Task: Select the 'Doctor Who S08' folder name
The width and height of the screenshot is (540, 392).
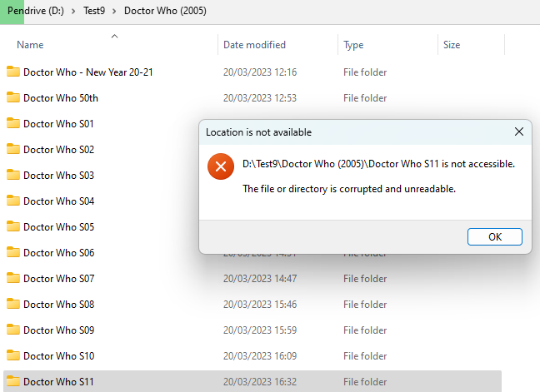Action: click(x=58, y=305)
